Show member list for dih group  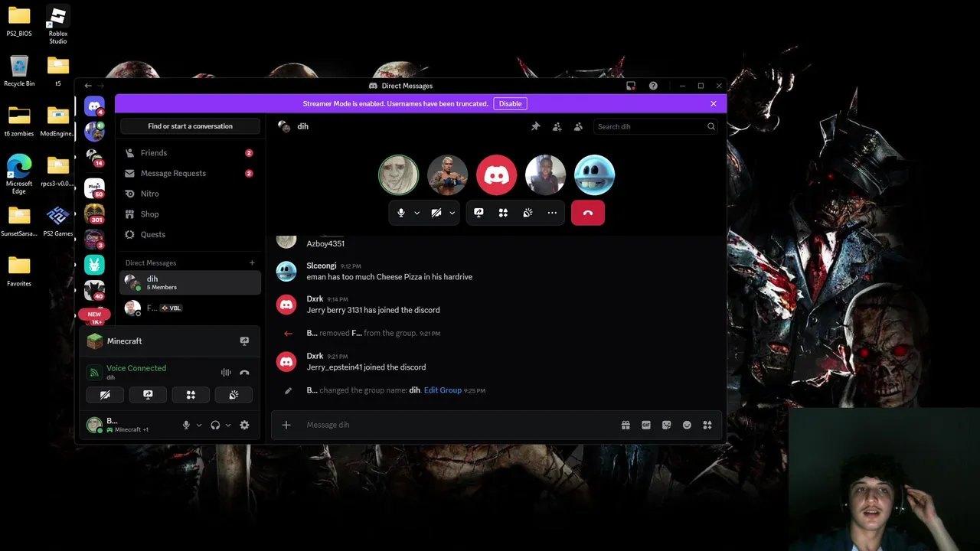[x=578, y=126]
